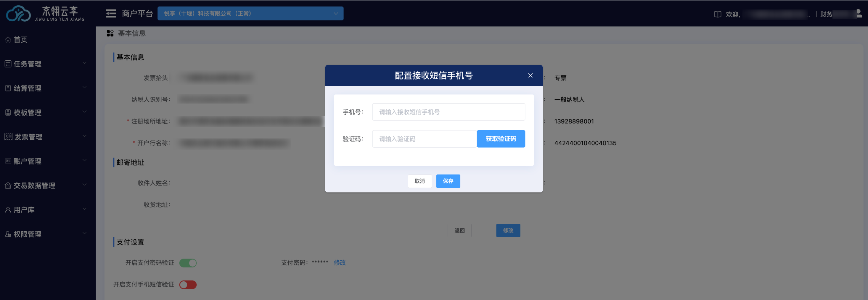Image resolution: width=868 pixels, height=300 pixels.
Task: Click the hamburger menu collapse icon
Action: point(111,14)
